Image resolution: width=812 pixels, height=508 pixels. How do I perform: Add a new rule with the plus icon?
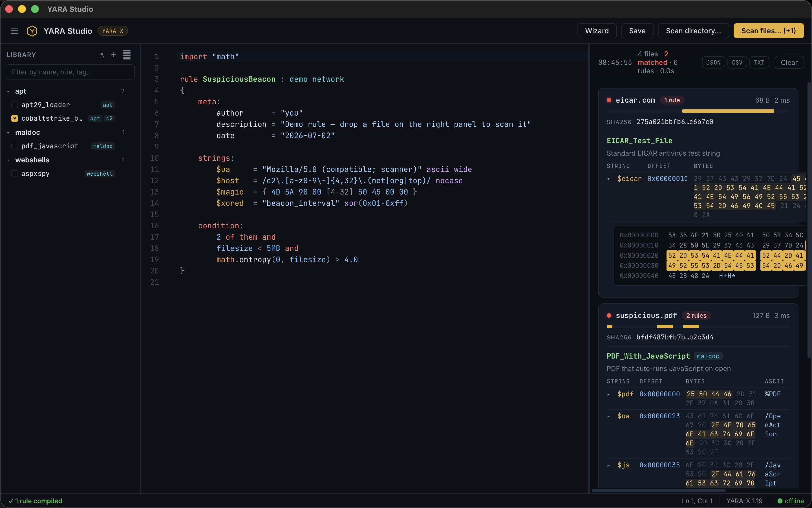(113, 55)
